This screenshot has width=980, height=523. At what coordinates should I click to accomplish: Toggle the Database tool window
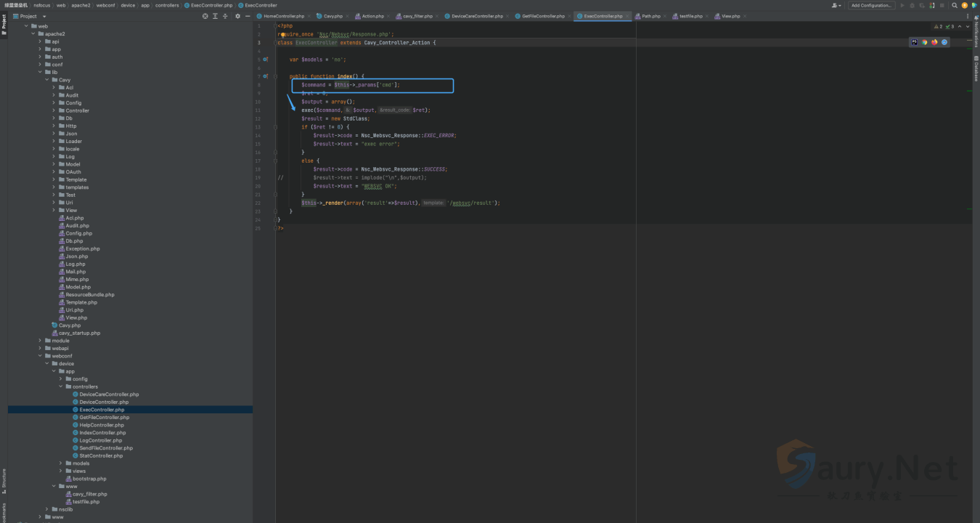[x=976, y=71]
